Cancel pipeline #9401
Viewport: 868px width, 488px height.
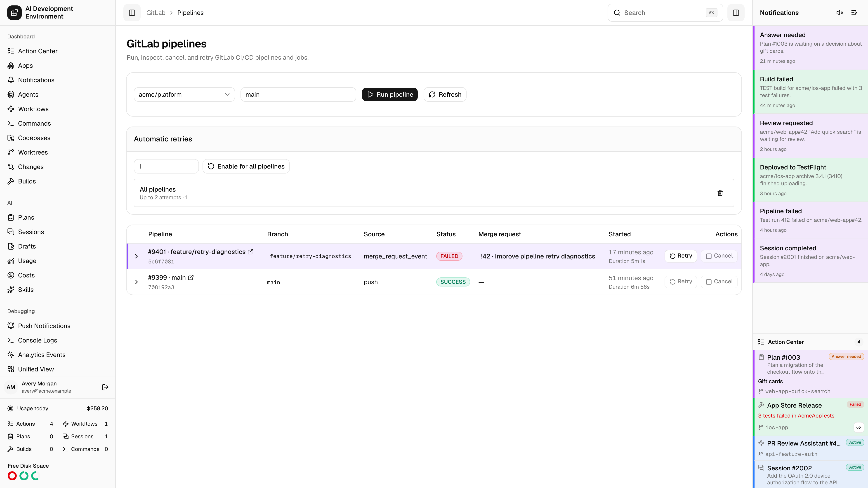click(x=719, y=256)
